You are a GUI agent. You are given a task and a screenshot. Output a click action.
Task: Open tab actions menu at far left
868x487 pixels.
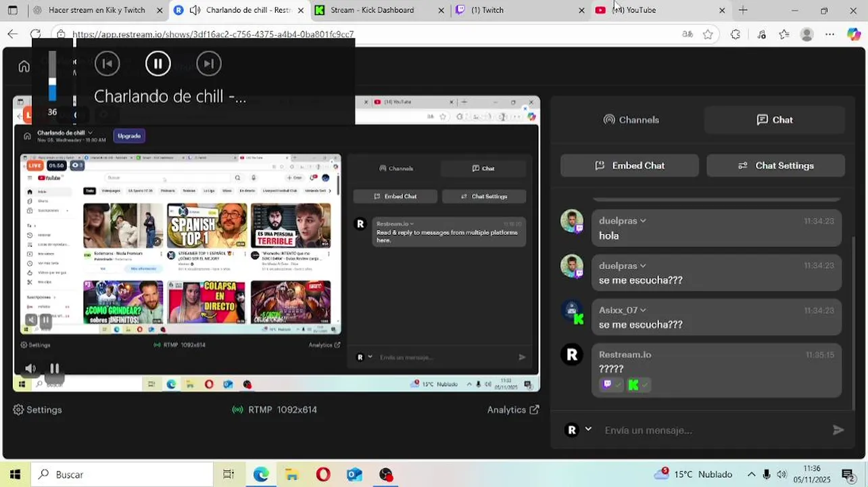tap(12, 10)
